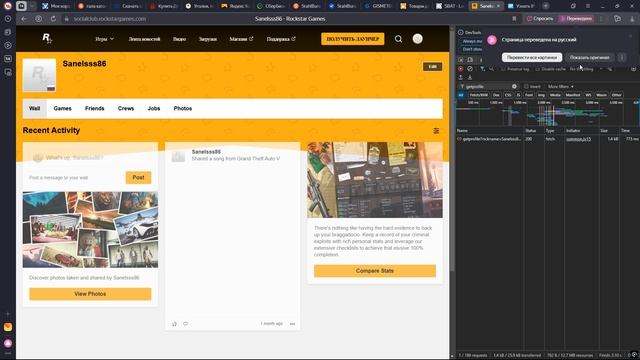
Task: Open the Магазин menu link
Action: click(x=241, y=39)
